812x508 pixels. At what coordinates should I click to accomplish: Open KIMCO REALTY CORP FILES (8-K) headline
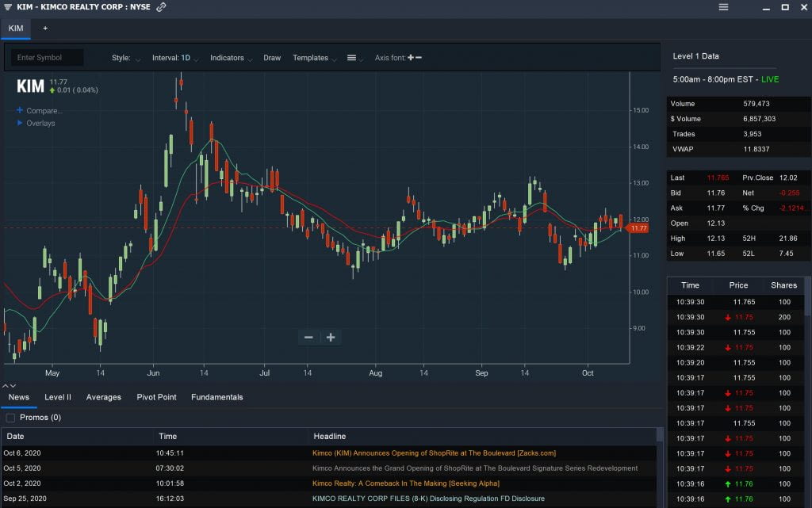(x=428, y=498)
